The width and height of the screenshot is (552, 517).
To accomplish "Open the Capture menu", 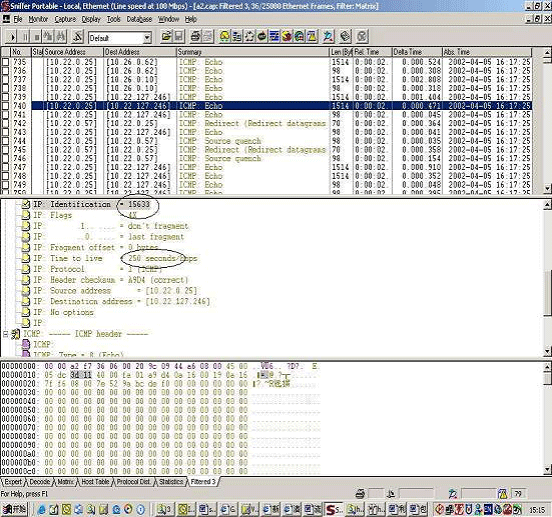I will [65, 19].
